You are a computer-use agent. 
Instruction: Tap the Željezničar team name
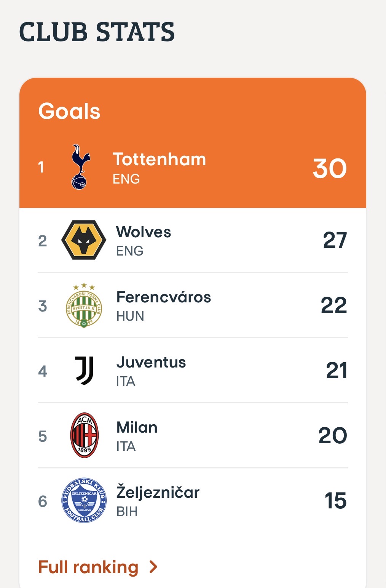coord(158,492)
